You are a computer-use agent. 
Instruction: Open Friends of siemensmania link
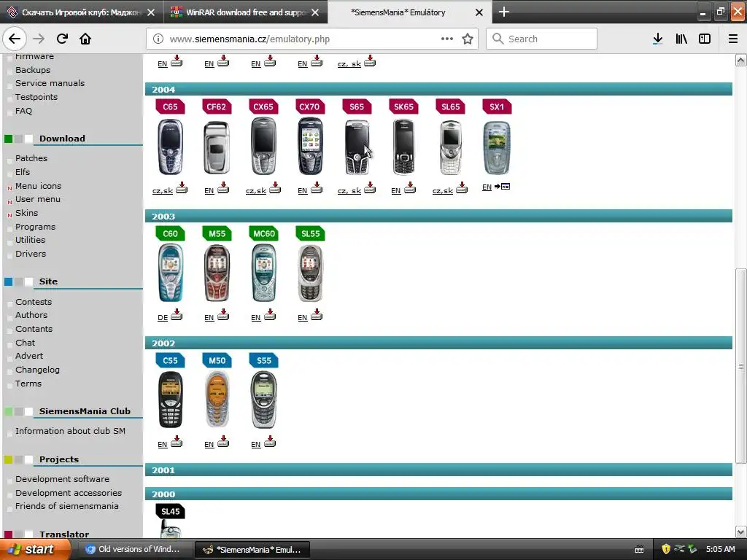[x=66, y=506]
